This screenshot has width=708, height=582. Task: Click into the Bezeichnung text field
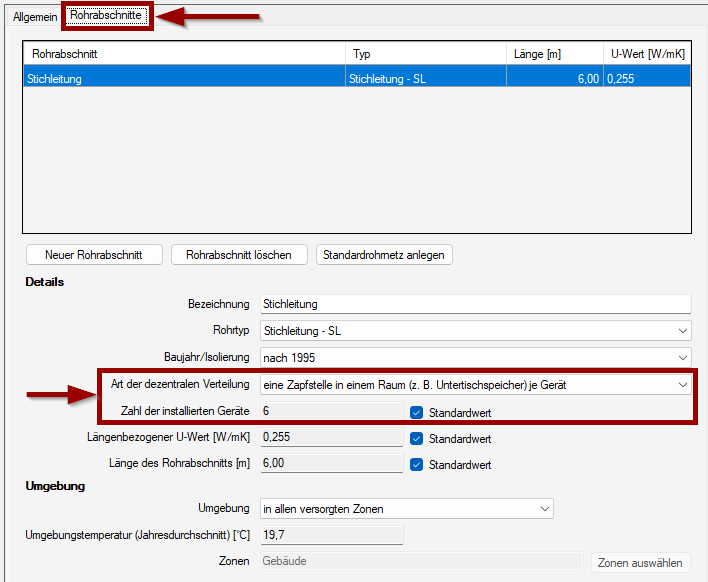[x=474, y=304]
